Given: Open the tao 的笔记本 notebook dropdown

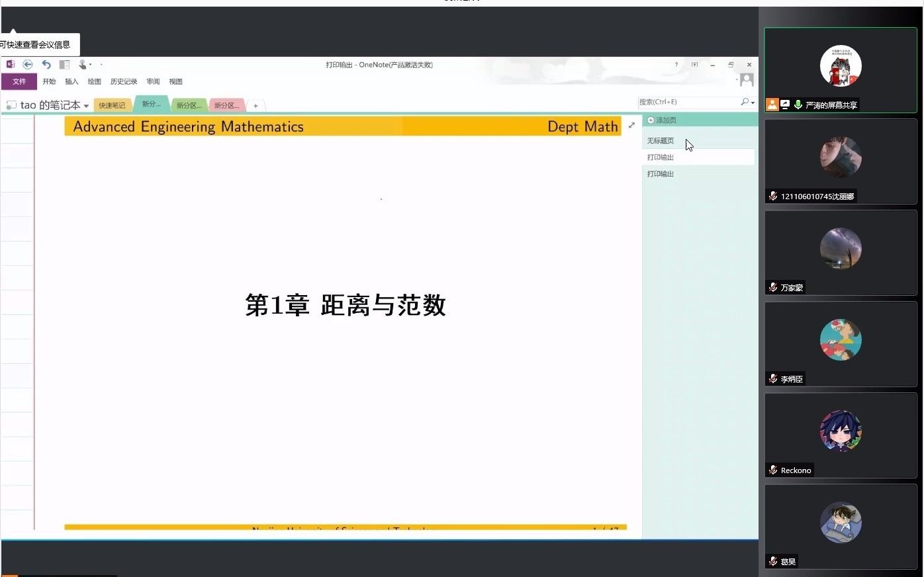Looking at the screenshot, I should (x=86, y=105).
